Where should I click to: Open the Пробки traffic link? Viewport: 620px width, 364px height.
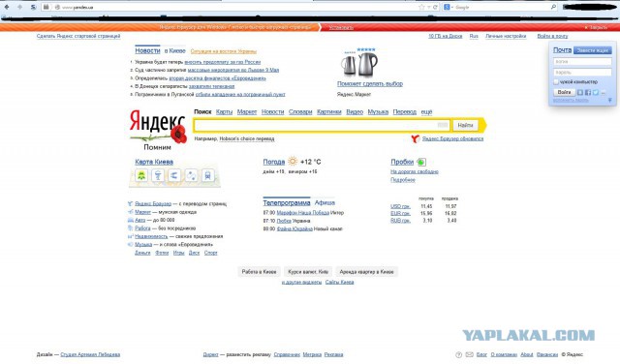point(402,162)
